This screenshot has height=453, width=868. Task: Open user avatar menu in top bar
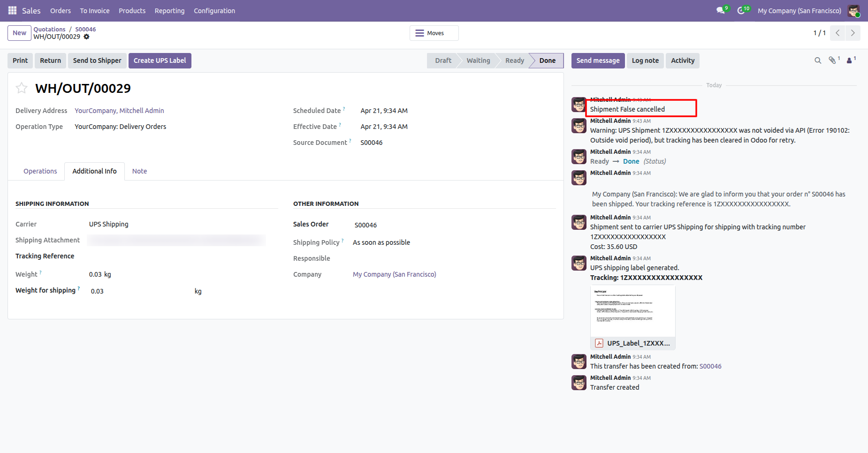pos(853,10)
